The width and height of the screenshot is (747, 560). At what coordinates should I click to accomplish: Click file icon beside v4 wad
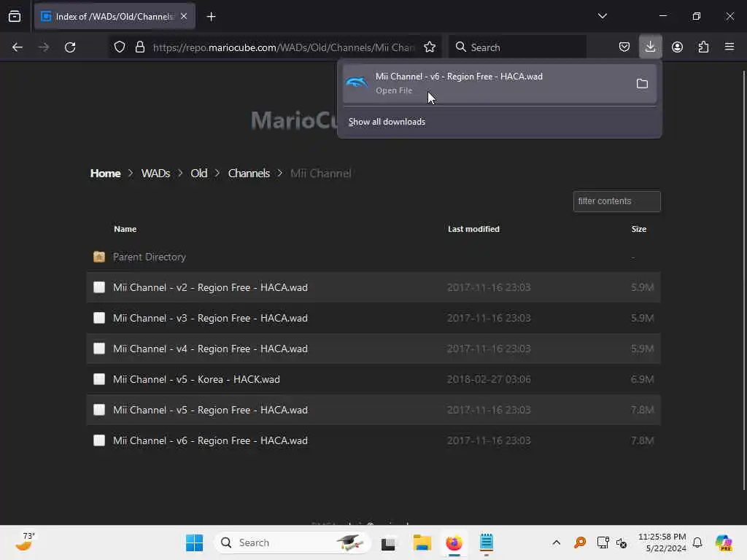pos(99,349)
